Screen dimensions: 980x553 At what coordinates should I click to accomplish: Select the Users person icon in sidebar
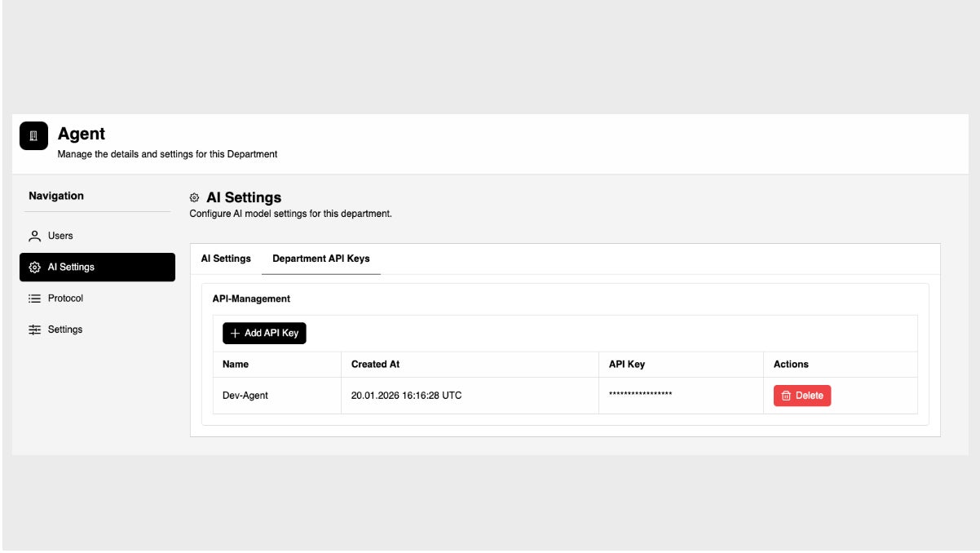point(34,235)
